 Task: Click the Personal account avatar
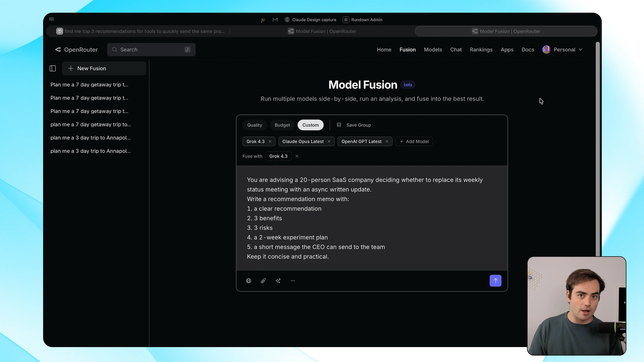(546, 49)
